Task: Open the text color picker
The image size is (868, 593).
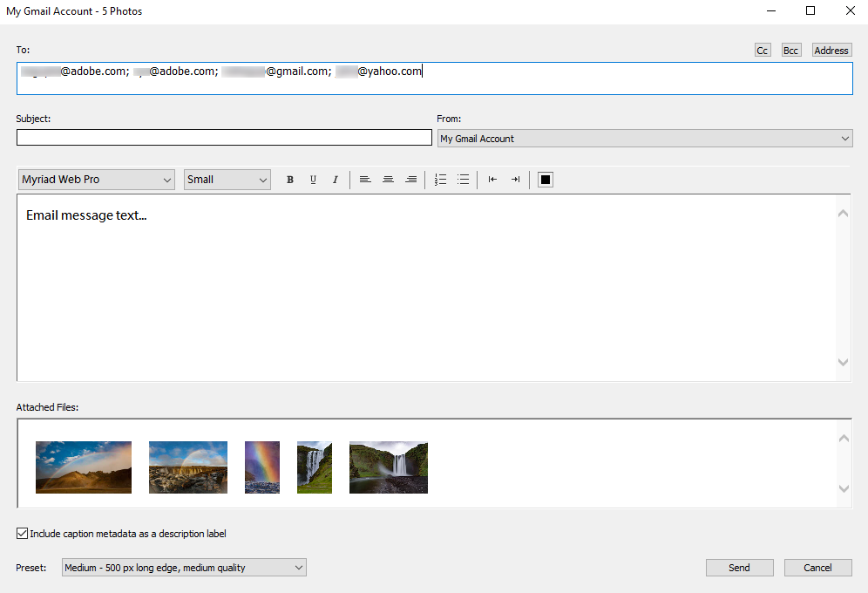Action: (x=545, y=180)
